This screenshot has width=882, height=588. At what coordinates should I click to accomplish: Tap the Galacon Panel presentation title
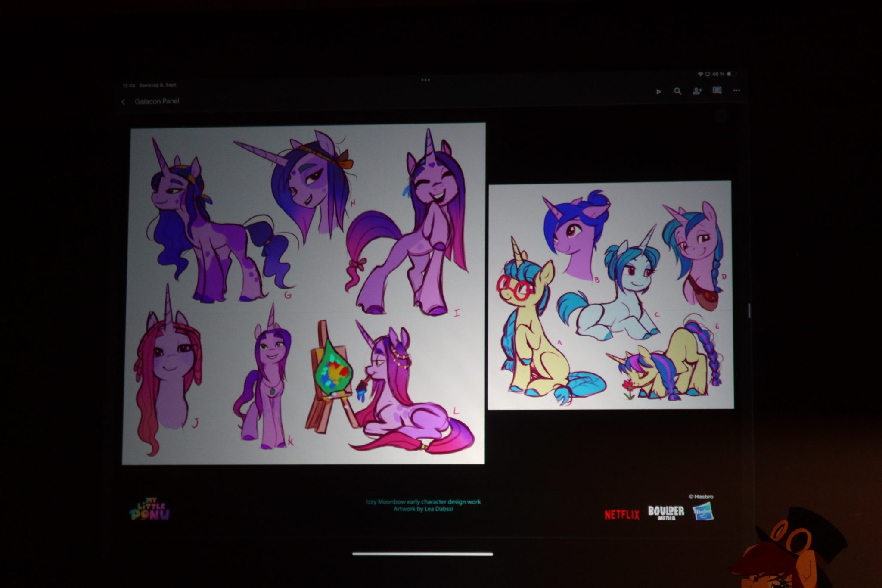coord(157,101)
